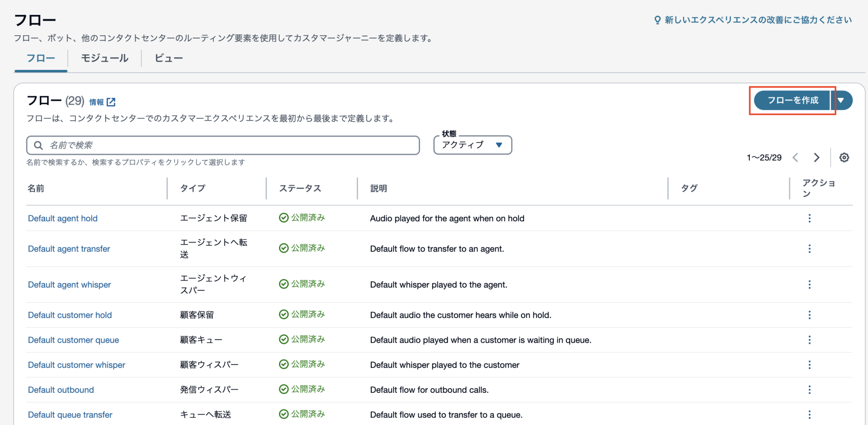Click the search magnifier icon
Image resolution: width=868 pixels, height=425 pixels.
pyautogui.click(x=38, y=145)
